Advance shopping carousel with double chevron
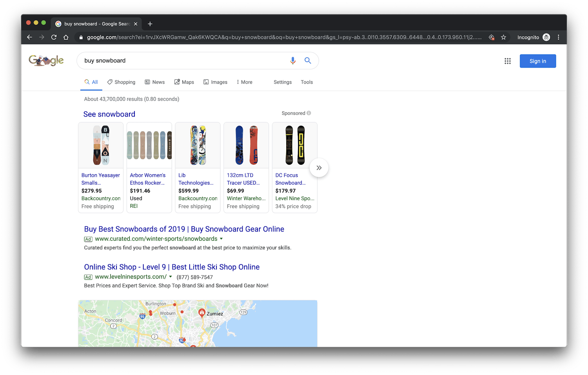 [319, 168]
